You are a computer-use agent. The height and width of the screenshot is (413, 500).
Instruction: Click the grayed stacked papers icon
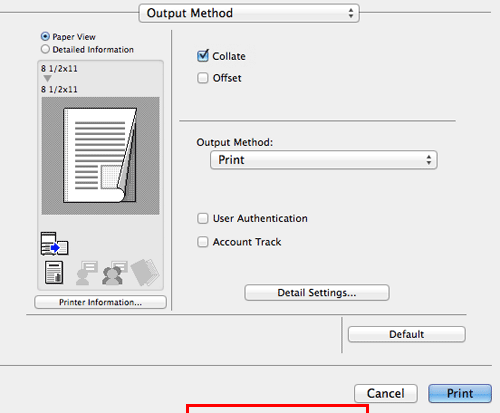tap(145, 273)
